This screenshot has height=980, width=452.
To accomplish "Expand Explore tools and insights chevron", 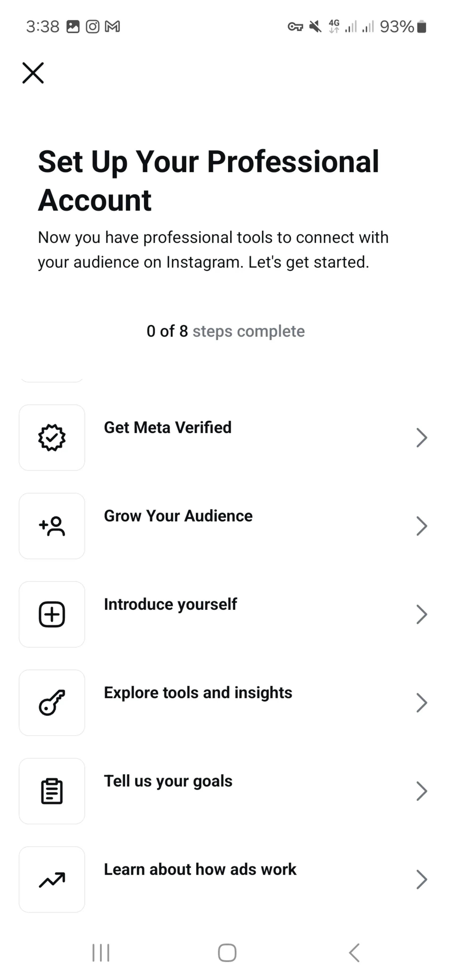I will (422, 703).
